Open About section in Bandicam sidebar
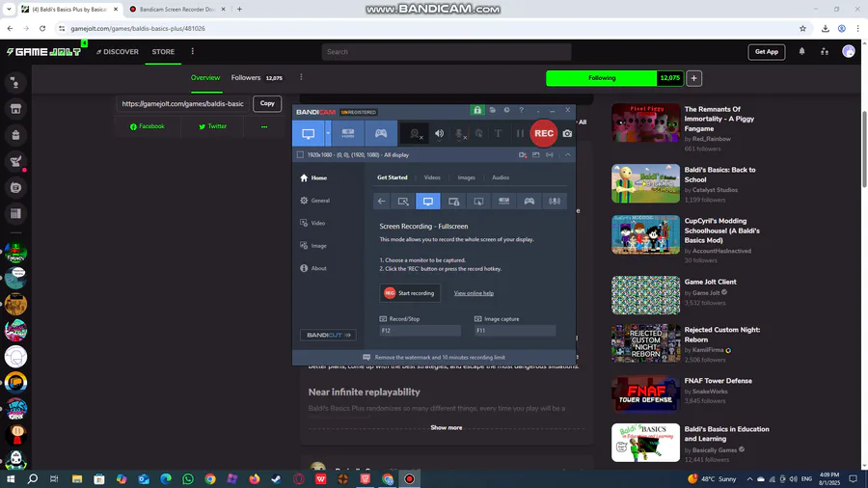This screenshot has width=868, height=488. coord(313,268)
